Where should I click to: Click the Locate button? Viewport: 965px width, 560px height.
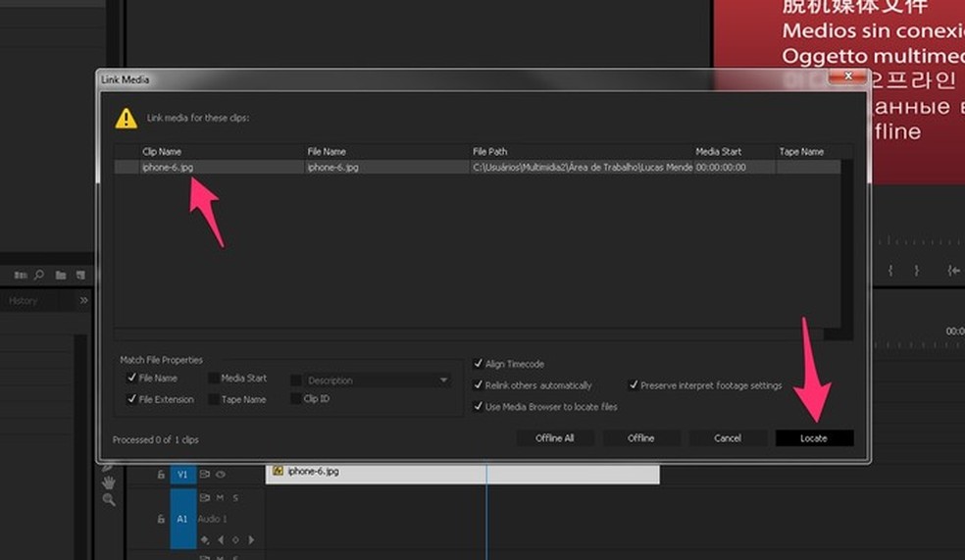tap(814, 438)
